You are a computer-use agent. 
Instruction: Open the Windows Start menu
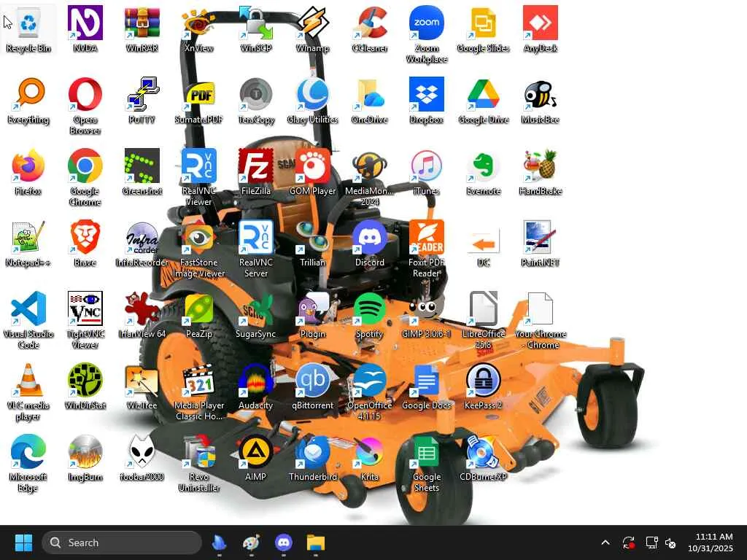(23, 542)
